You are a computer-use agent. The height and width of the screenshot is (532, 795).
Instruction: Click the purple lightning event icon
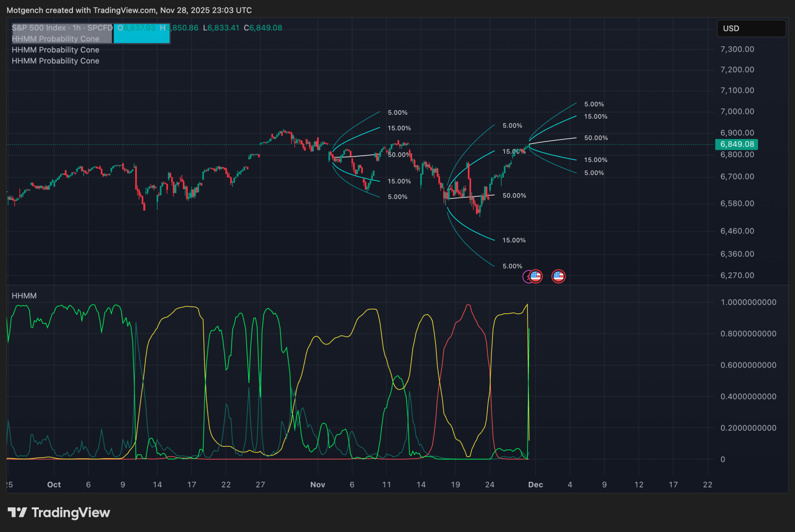coord(526,276)
